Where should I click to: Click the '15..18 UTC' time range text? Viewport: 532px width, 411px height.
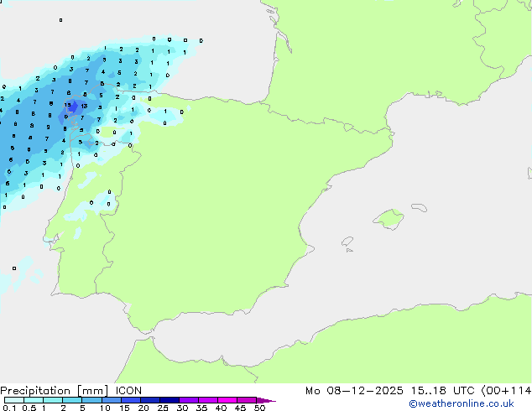point(442,391)
